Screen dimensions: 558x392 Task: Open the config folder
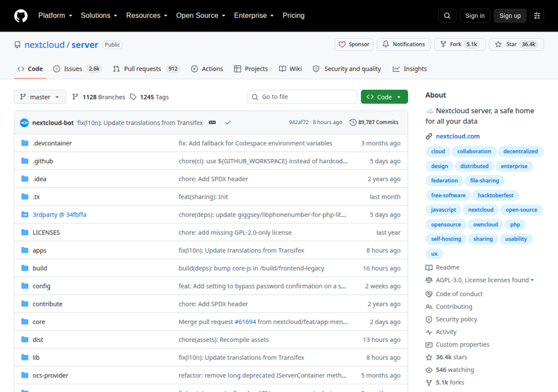(x=41, y=286)
